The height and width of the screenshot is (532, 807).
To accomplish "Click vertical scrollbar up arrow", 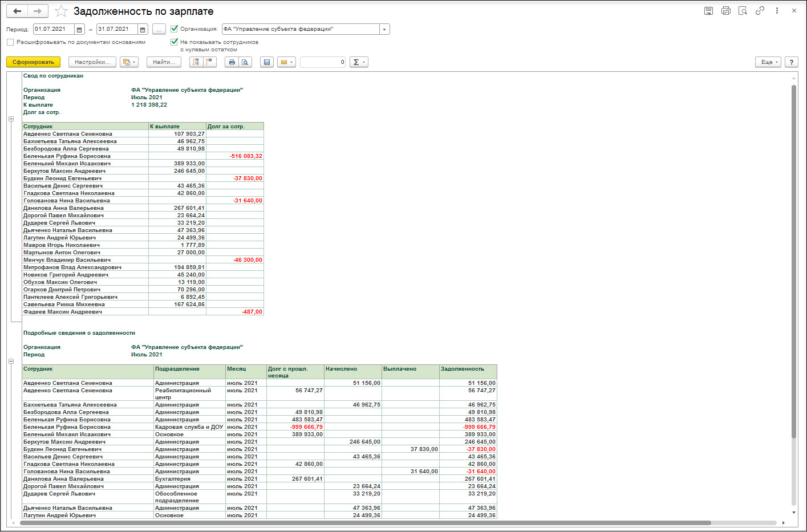I will point(793,78).
